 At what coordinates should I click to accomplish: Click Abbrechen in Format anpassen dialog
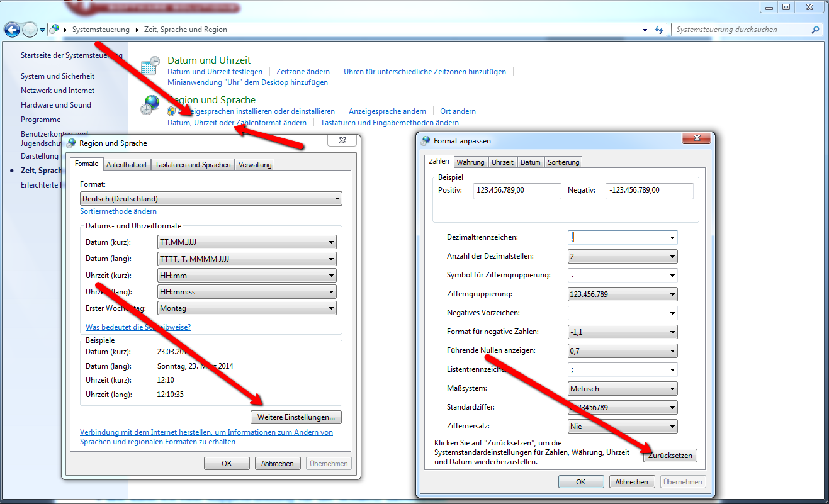632,482
